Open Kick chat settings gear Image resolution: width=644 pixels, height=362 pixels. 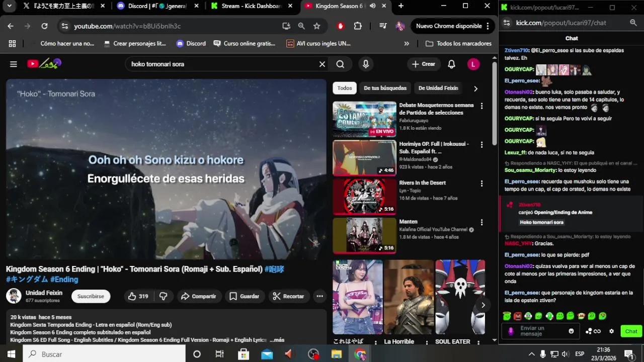point(611,331)
